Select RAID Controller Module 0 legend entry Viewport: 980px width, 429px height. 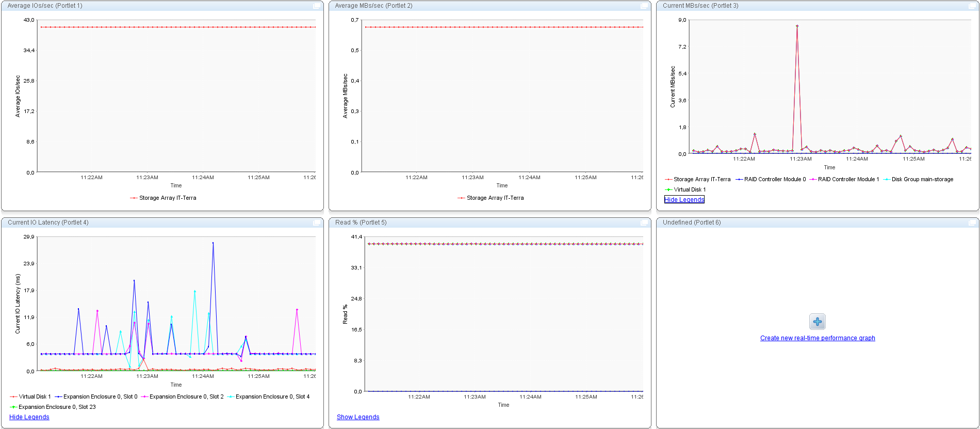[774, 180]
